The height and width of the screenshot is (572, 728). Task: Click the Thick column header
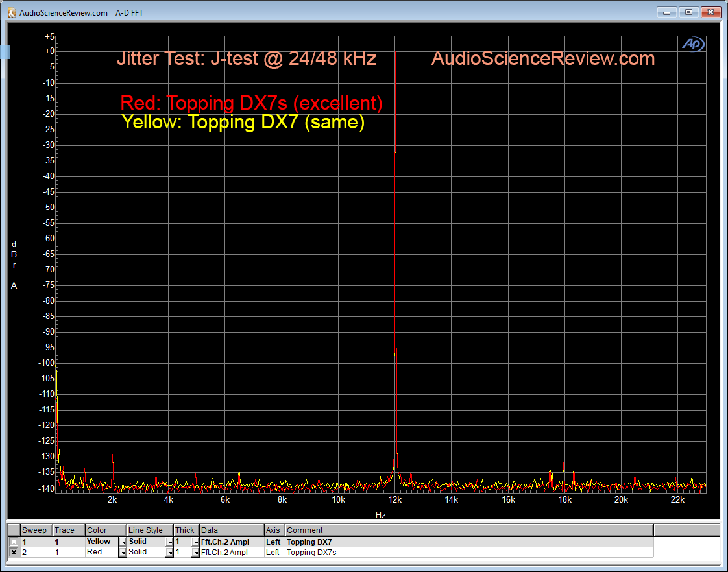pos(186,530)
